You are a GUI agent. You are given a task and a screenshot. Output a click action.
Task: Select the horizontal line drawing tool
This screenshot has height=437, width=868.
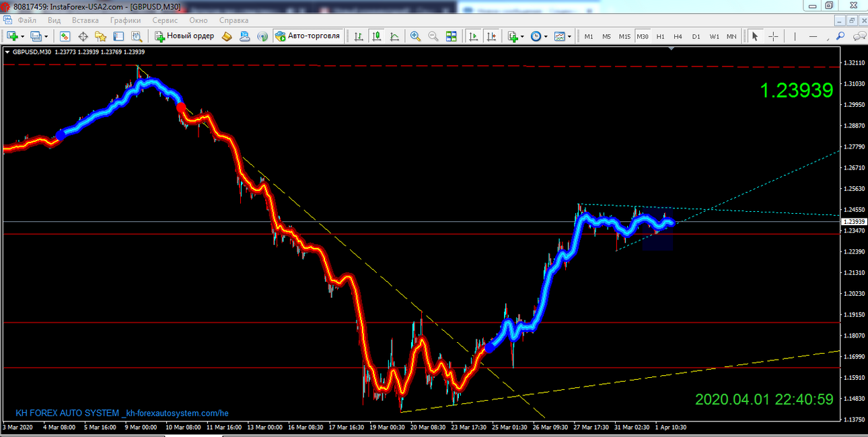tap(814, 36)
